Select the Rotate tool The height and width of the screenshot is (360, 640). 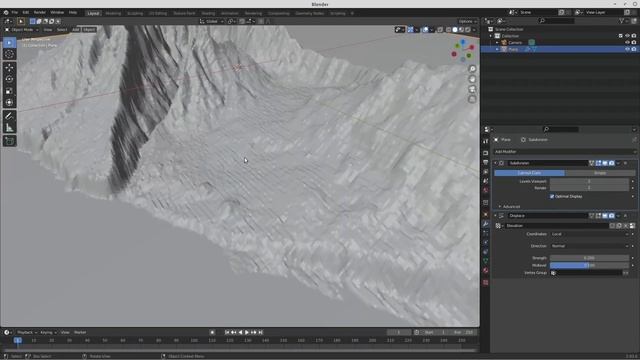click(x=9, y=79)
